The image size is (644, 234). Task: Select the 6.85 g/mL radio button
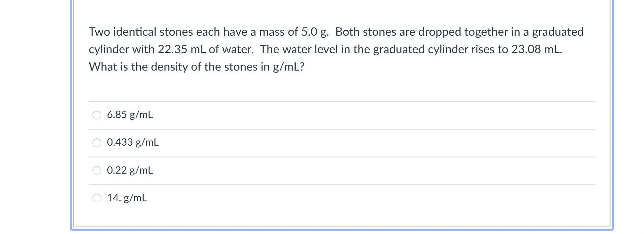pyautogui.click(x=97, y=115)
